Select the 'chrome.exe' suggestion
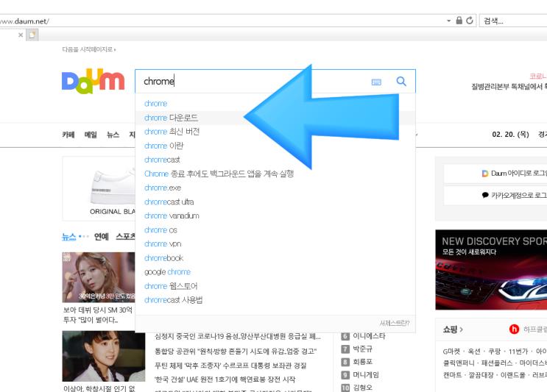547x392 pixels. [x=275, y=188]
